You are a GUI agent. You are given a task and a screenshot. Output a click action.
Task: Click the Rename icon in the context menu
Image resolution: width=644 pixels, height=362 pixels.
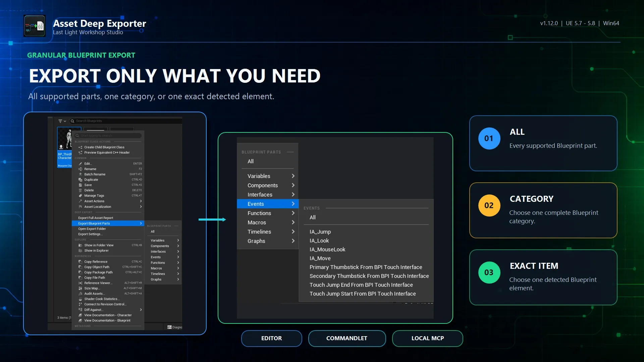click(80, 169)
